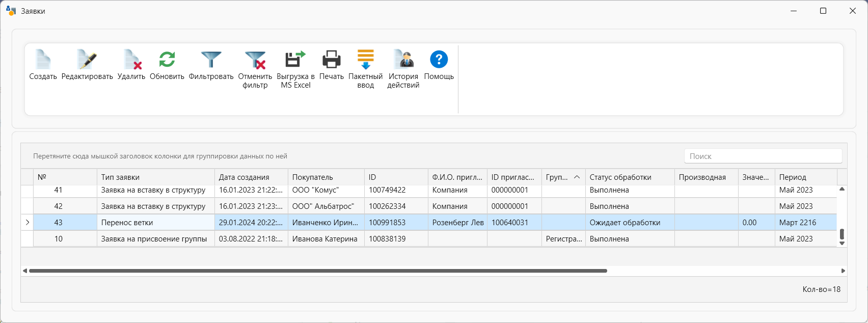Click the vertical scrollbar thumb
The width and height of the screenshot is (868, 323).
[x=842, y=234]
